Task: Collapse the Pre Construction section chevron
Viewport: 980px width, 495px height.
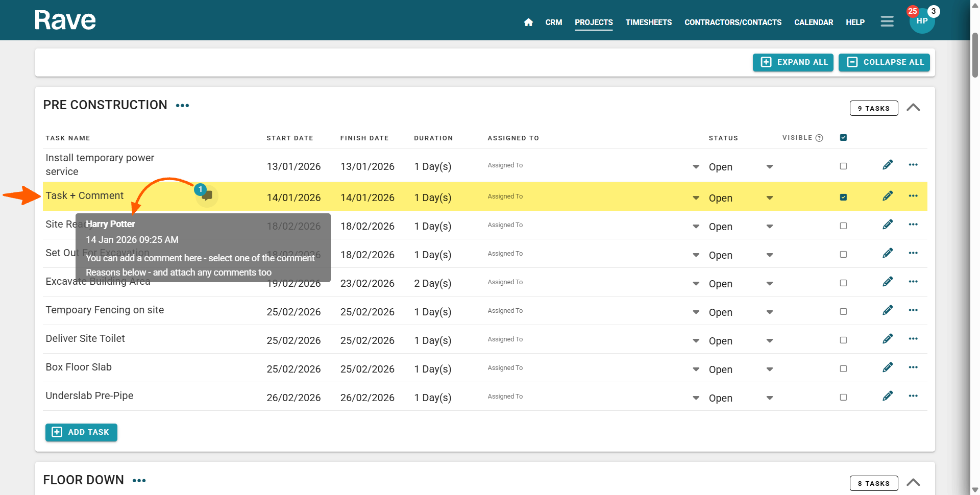Action: [x=913, y=108]
